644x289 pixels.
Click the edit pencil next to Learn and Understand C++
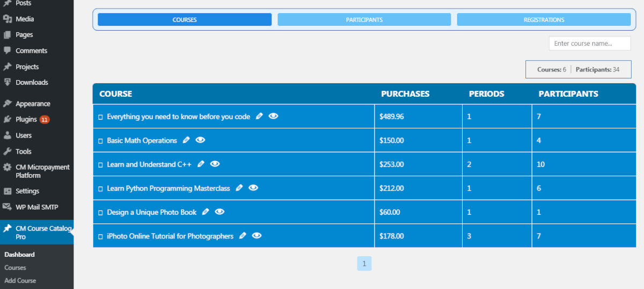pos(201,164)
